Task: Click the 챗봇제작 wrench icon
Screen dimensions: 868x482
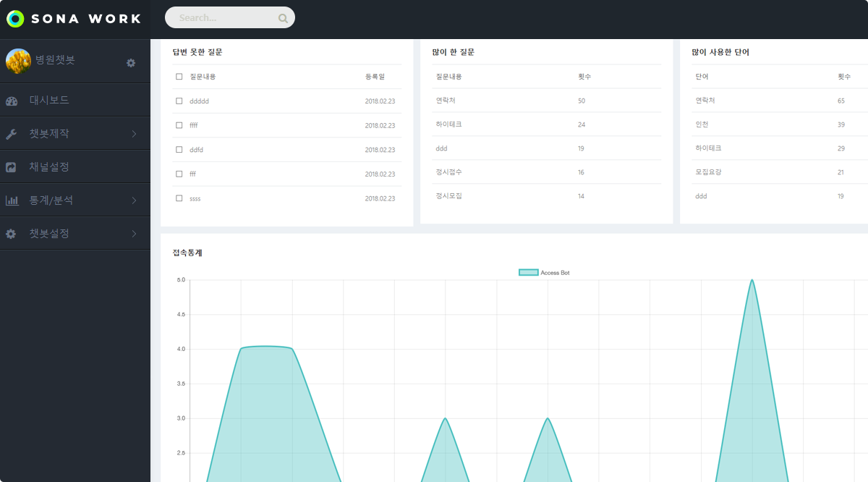Action: click(12, 134)
